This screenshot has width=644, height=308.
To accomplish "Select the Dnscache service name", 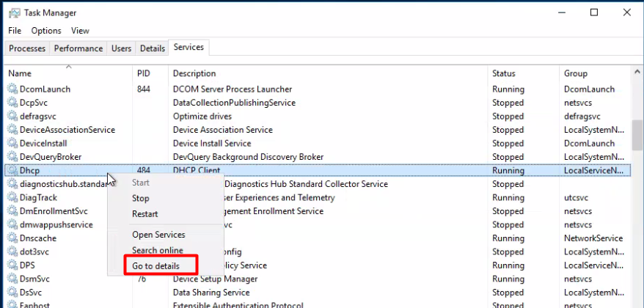I will point(38,238).
